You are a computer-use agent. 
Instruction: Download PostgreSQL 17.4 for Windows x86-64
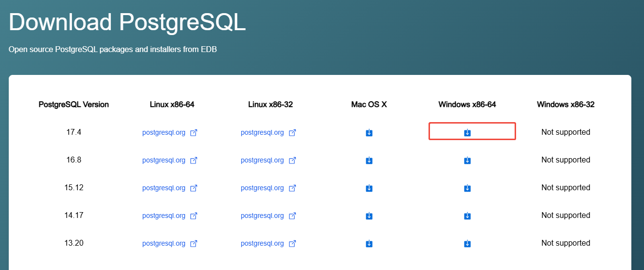tap(467, 132)
